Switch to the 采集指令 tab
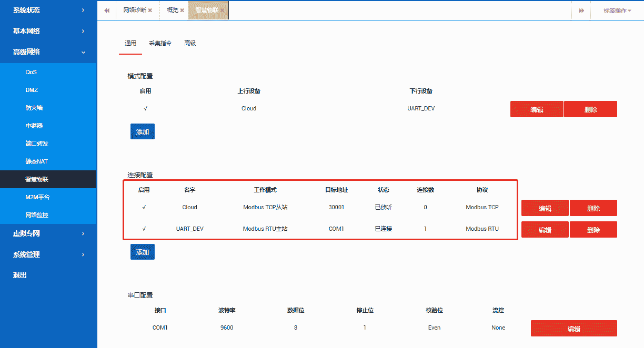 pyautogui.click(x=160, y=43)
